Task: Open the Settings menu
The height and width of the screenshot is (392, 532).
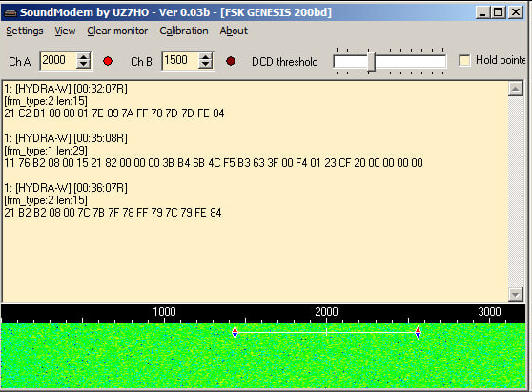Action: pyautogui.click(x=25, y=31)
